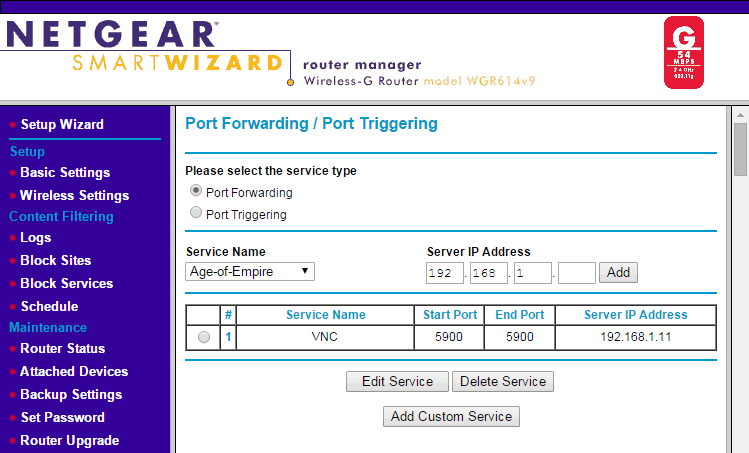Screen dimensions: 749x453
Task: Show Router Status page
Action: pyautogui.click(x=62, y=348)
